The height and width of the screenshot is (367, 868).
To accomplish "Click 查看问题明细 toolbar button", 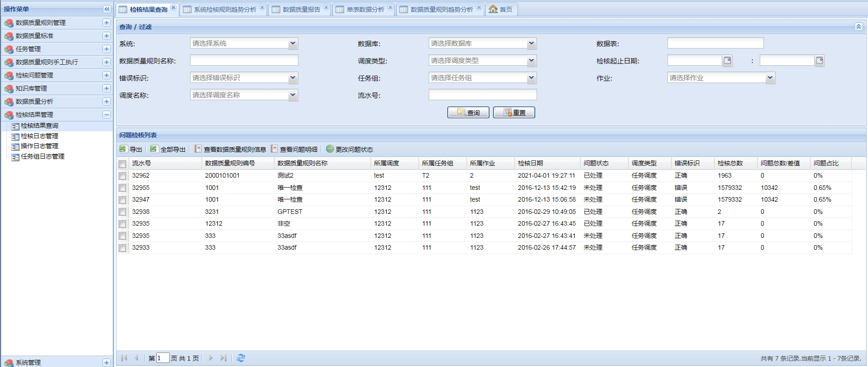I will 294,149.
